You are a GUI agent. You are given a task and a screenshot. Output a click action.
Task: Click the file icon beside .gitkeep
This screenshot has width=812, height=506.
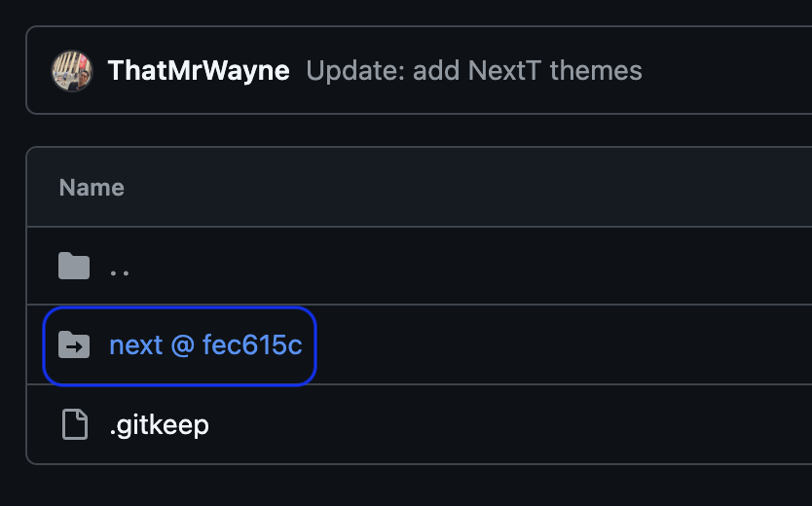tap(75, 424)
